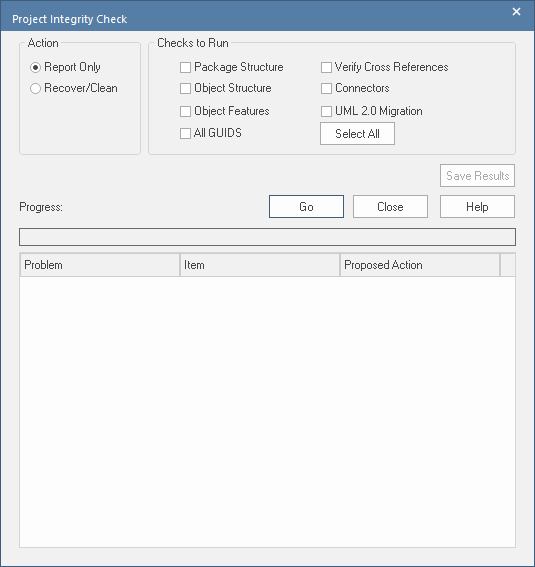Sort results by the Item column
This screenshot has width=535, height=567.
260,265
